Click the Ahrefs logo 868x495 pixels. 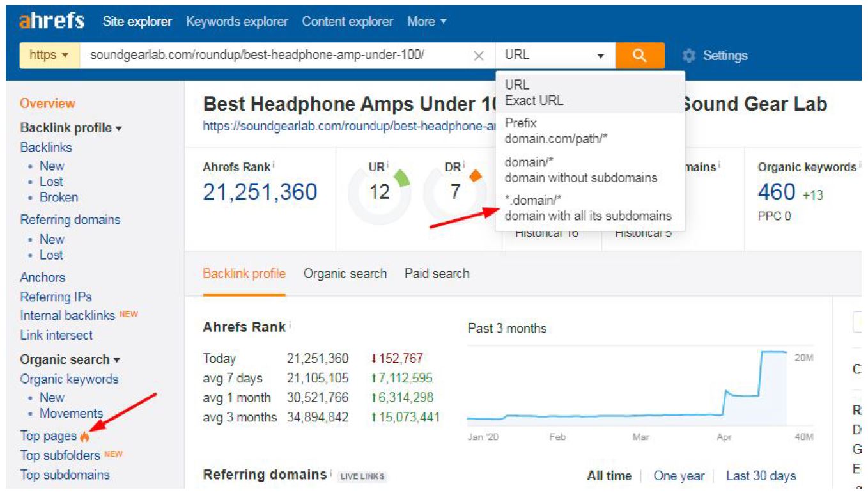pyautogui.click(x=52, y=21)
